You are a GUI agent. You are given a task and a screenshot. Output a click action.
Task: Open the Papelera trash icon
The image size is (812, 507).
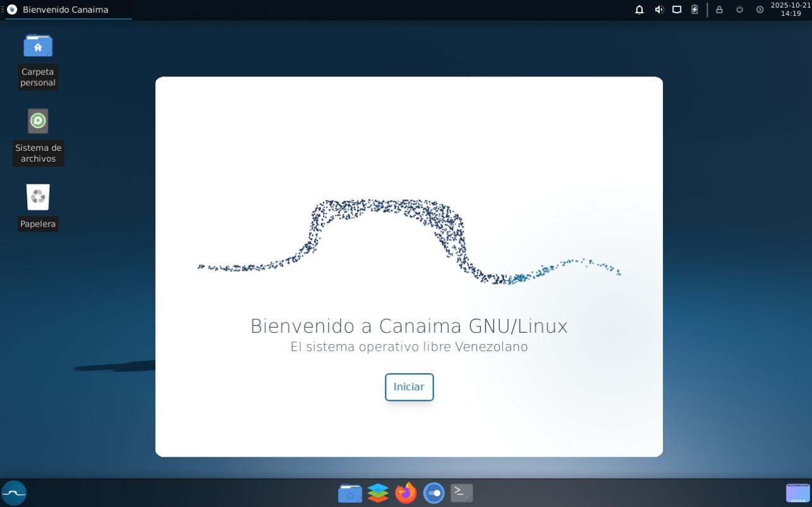click(38, 198)
